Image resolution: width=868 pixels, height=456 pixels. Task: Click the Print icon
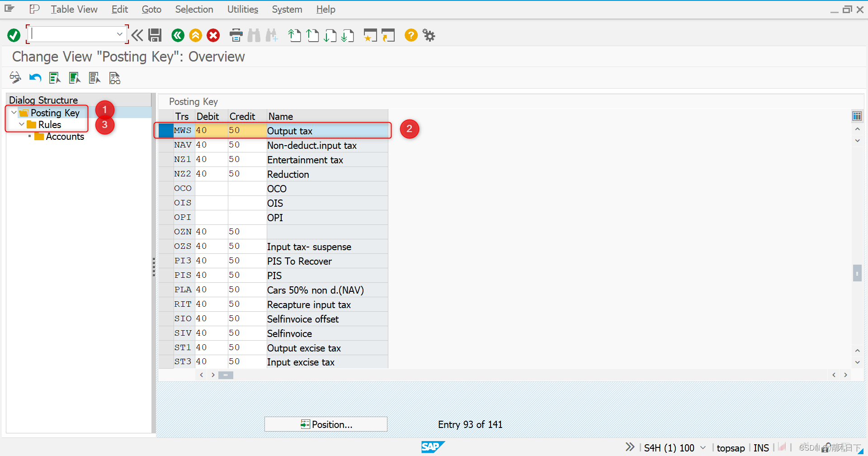(x=236, y=35)
